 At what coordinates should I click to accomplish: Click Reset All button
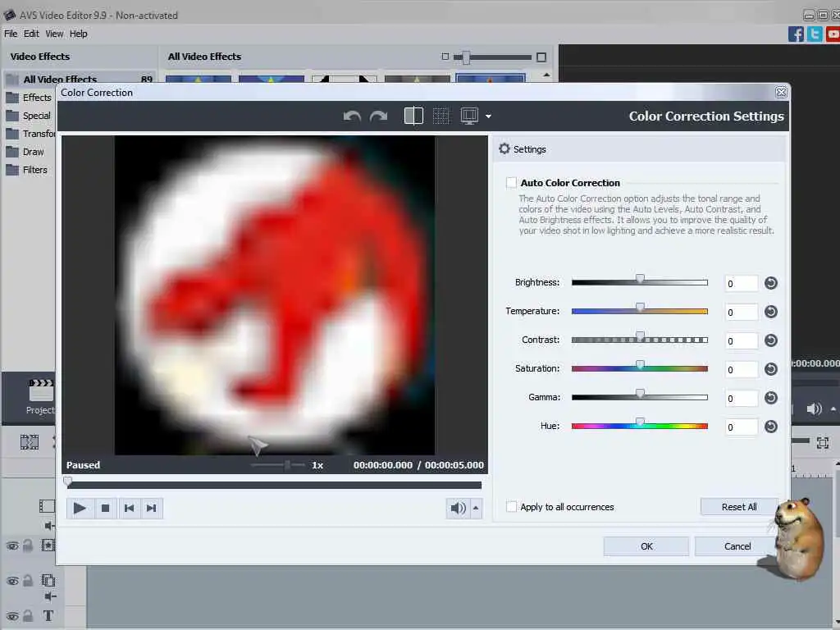739,507
